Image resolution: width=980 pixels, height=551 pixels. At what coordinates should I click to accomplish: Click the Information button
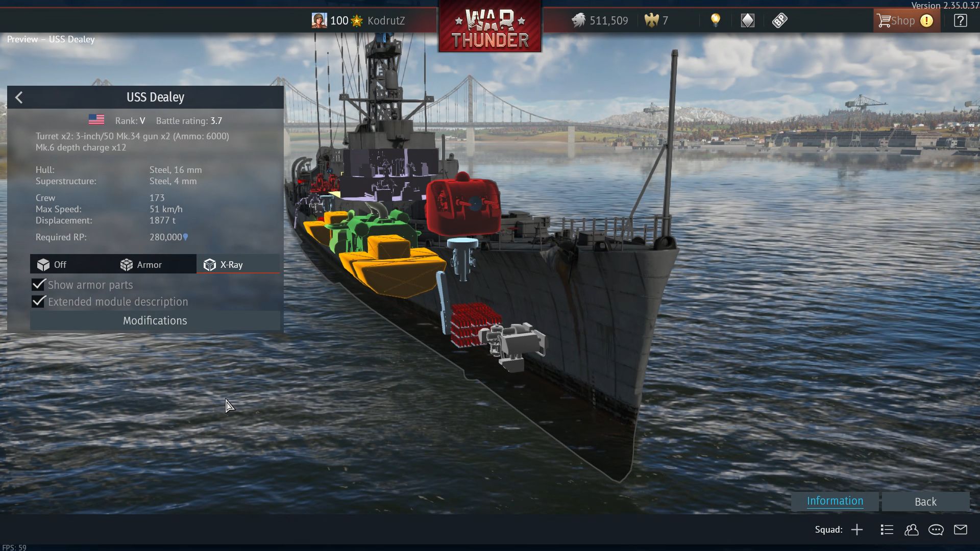tap(835, 502)
